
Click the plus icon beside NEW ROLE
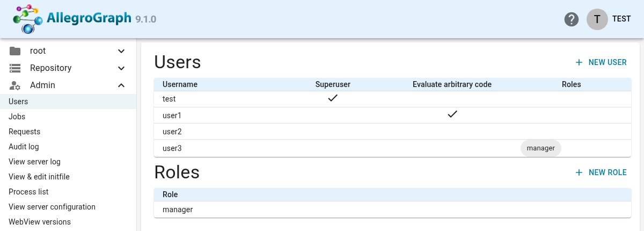coord(579,172)
